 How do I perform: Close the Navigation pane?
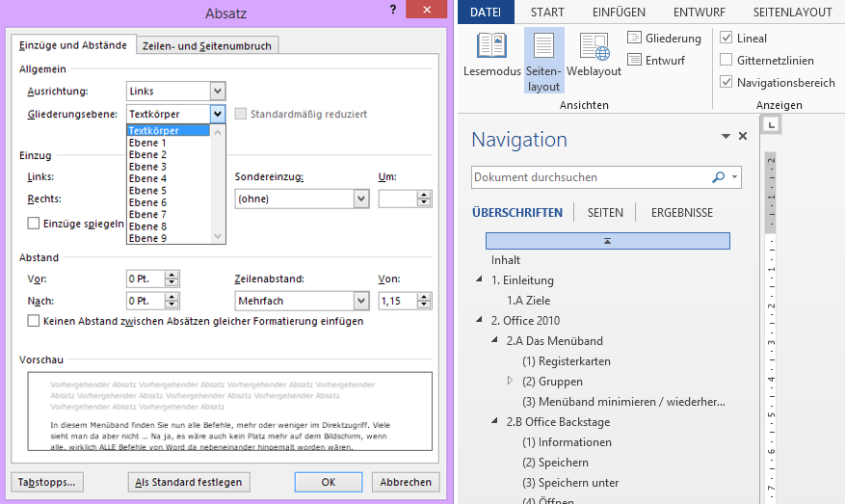[x=743, y=137]
